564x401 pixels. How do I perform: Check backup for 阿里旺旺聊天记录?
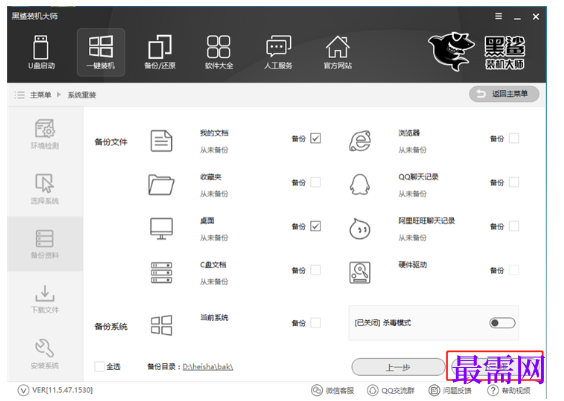pos(514,226)
